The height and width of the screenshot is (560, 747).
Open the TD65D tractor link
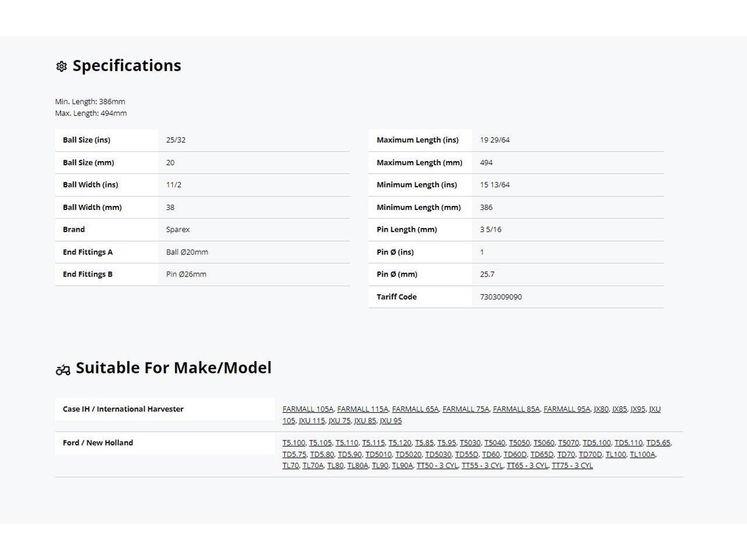(x=542, y=454)
